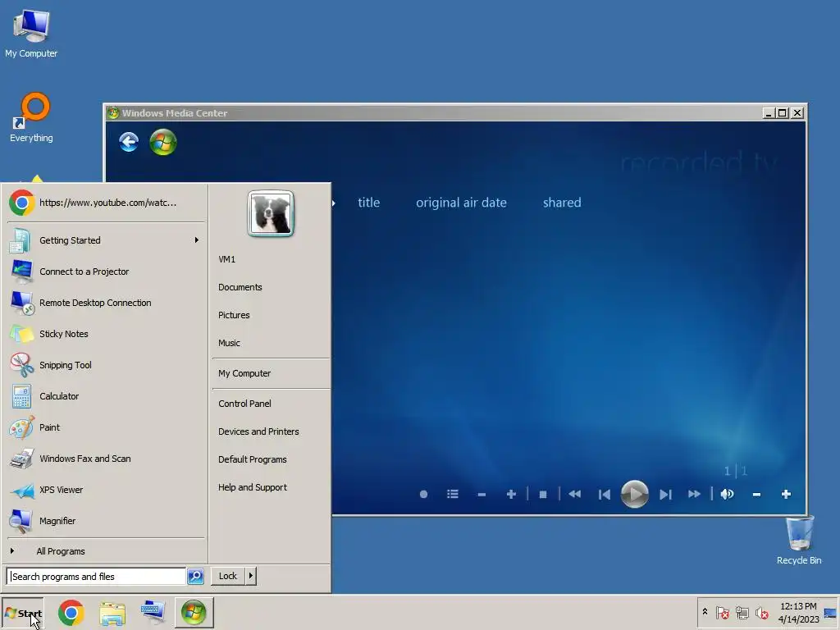Open the VM1 user folder
Viewport: 840px width, 630px height.
pyautogui.click(x=271, y=259)
